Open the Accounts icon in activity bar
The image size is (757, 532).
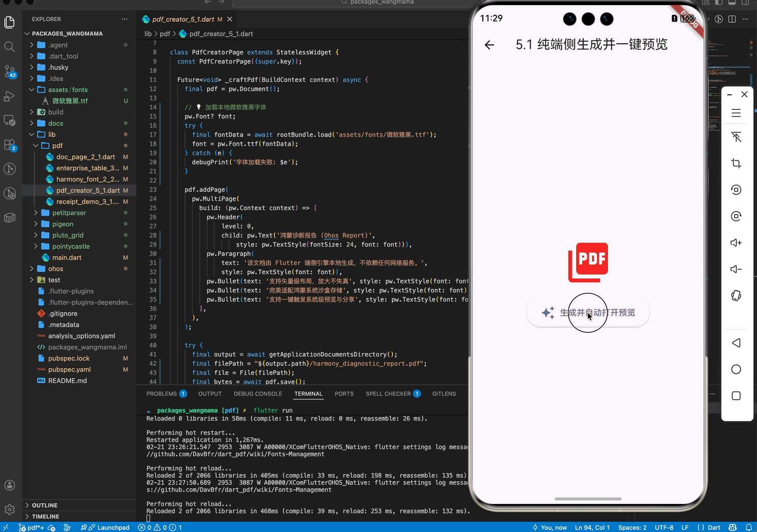pos(9,485)
